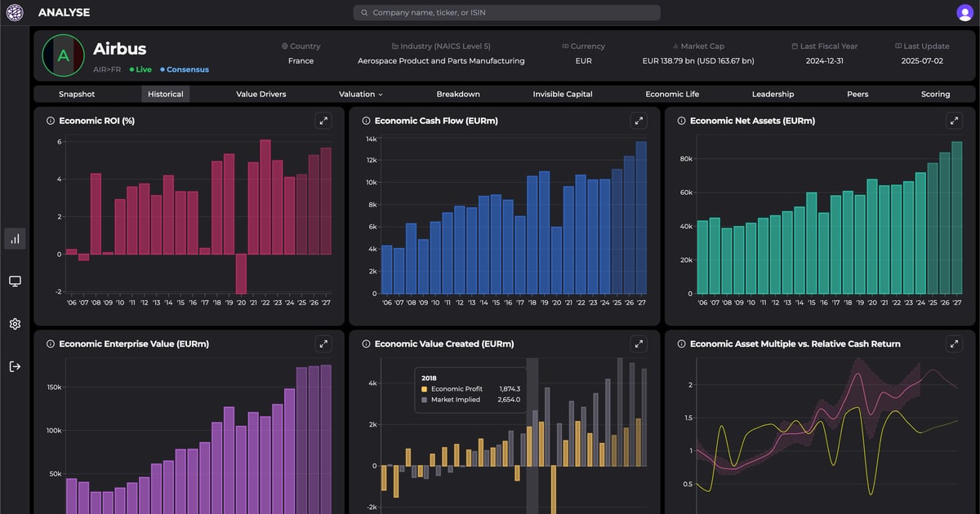
Task: Click info icon beside Economic Asset Multiple
Action: [681, 344]
